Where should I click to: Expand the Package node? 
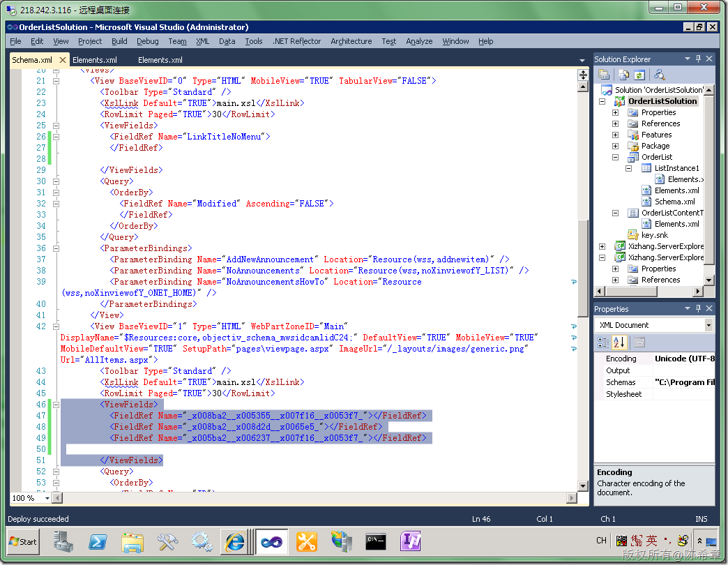(x=615, y=146)
